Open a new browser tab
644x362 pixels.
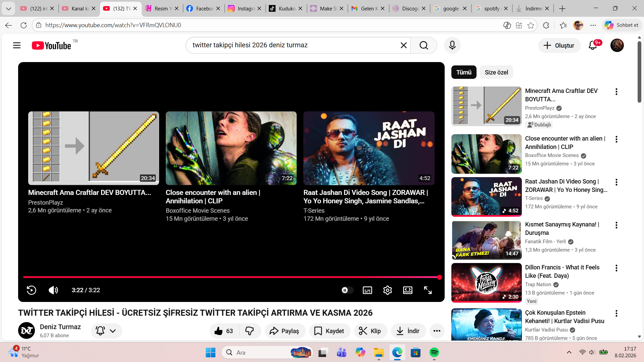click(562, 8)
